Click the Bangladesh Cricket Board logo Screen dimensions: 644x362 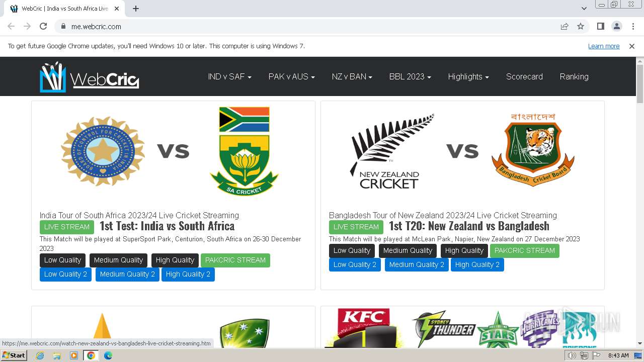click(533, 150)
